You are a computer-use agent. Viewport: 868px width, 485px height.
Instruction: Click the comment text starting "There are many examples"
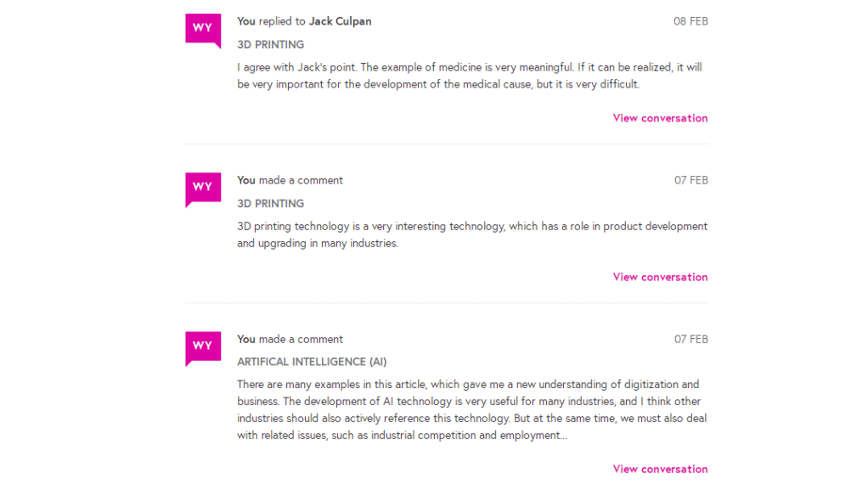point(471,409)
